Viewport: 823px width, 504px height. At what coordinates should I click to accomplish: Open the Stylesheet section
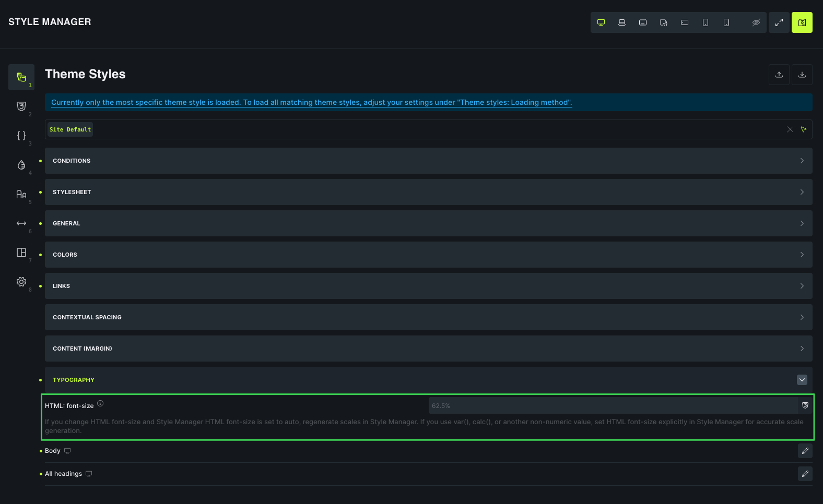[x=428, y=192]
